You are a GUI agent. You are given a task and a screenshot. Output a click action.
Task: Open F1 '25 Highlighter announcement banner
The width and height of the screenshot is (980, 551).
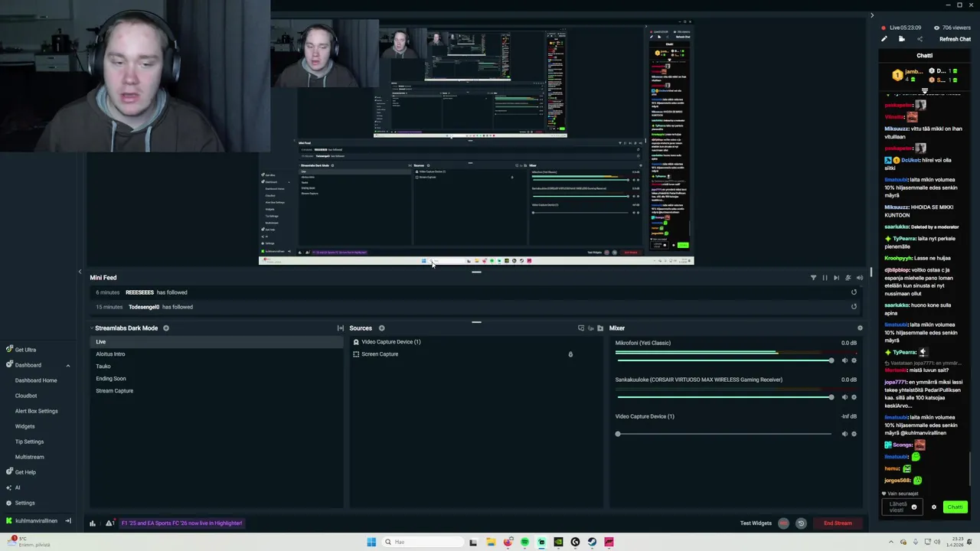(x=182, y=523)
